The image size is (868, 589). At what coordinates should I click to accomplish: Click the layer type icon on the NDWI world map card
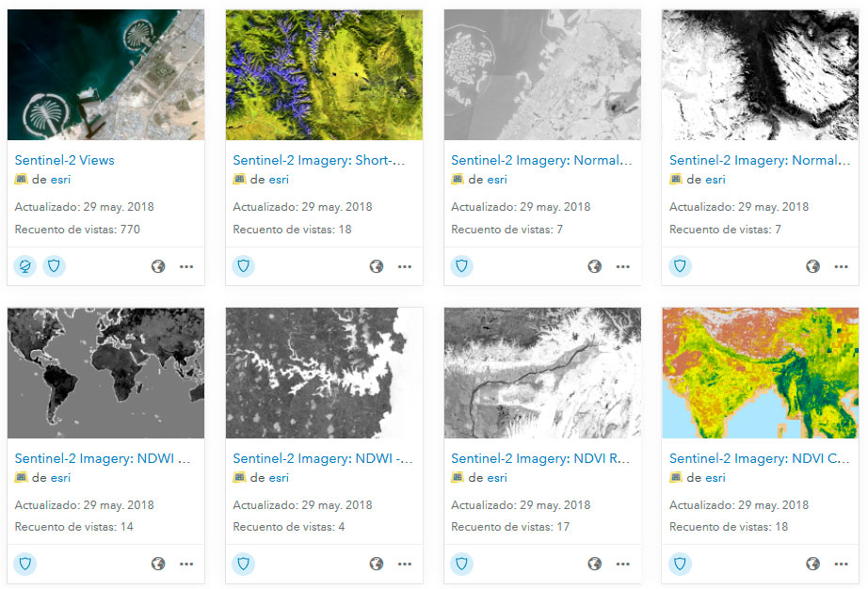(x=21, y=477)
